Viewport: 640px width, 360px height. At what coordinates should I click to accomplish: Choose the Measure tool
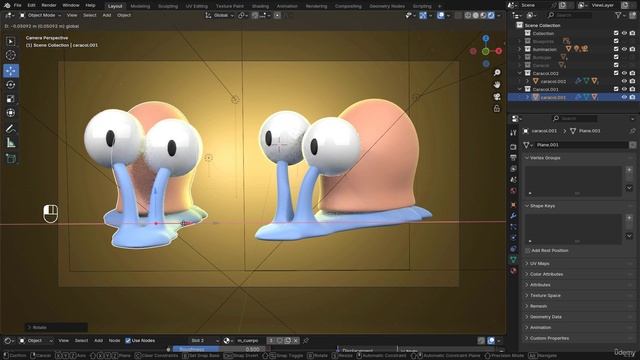coord(11,142)
